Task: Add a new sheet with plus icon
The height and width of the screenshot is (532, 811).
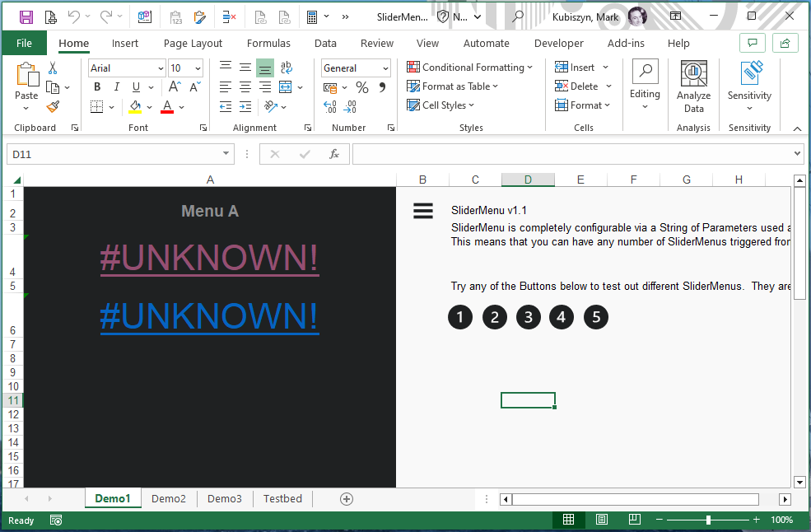Action: click(347, 499)
